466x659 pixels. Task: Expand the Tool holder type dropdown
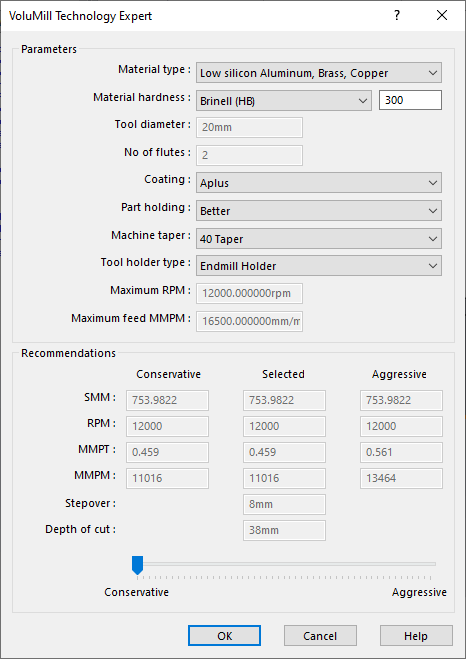point(319,266)
